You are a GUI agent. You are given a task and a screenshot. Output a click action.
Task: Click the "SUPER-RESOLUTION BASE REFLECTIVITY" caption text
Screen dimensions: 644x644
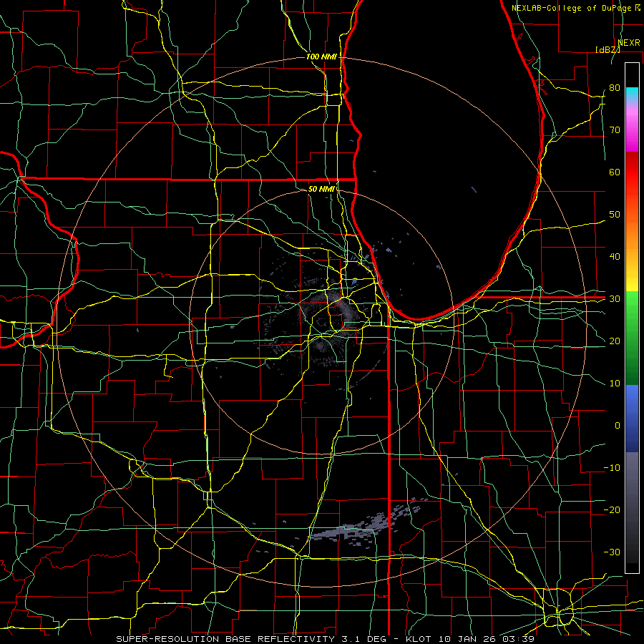(225, 639)
